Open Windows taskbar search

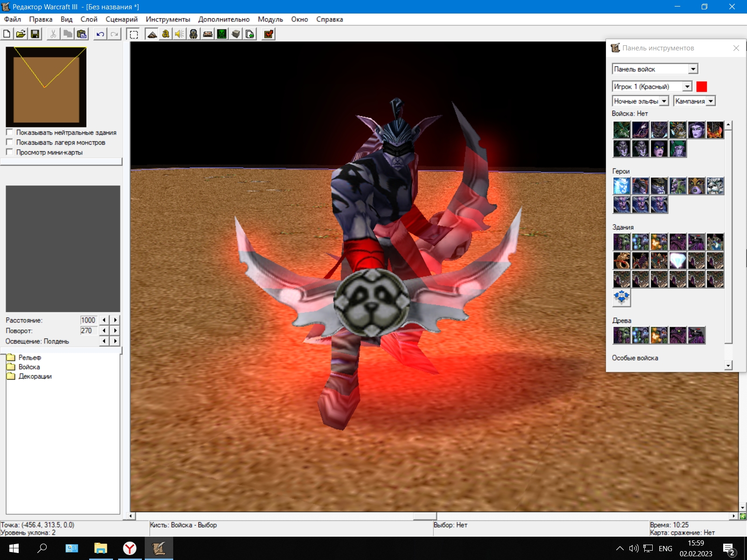coord(42,548)
